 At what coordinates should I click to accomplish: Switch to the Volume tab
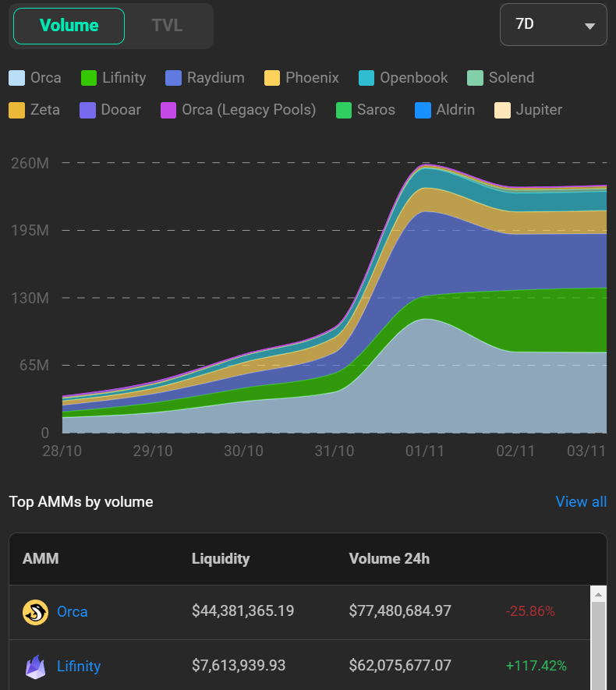point(69,26)
